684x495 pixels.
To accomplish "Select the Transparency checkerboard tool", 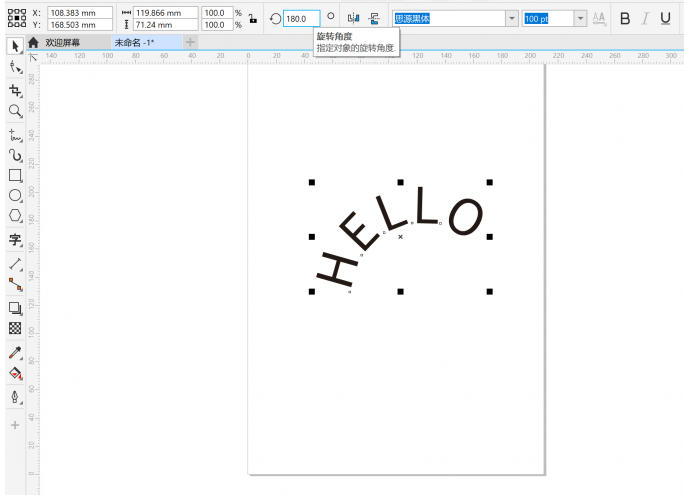I will click(x=15, y=328).
